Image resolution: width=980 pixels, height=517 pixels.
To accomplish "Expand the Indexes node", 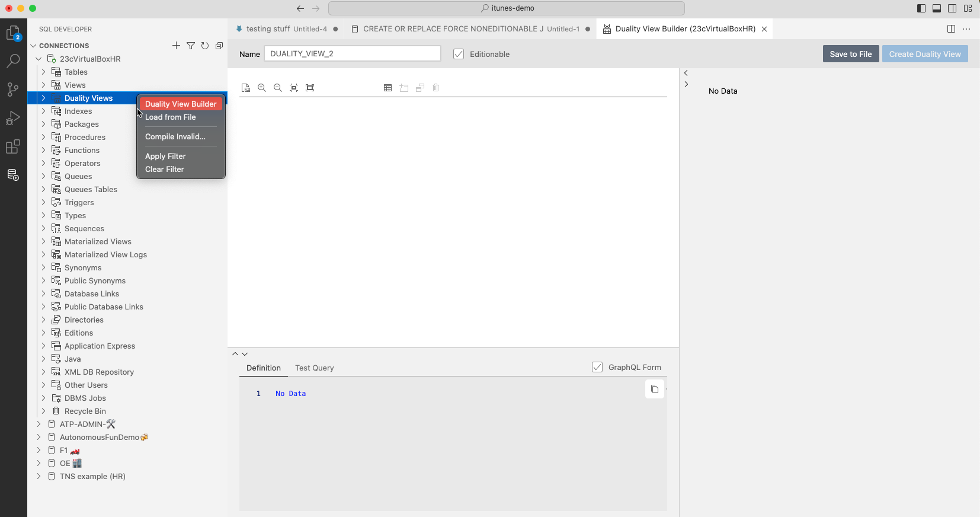I will pyautogui.click(x=43, y=111).
